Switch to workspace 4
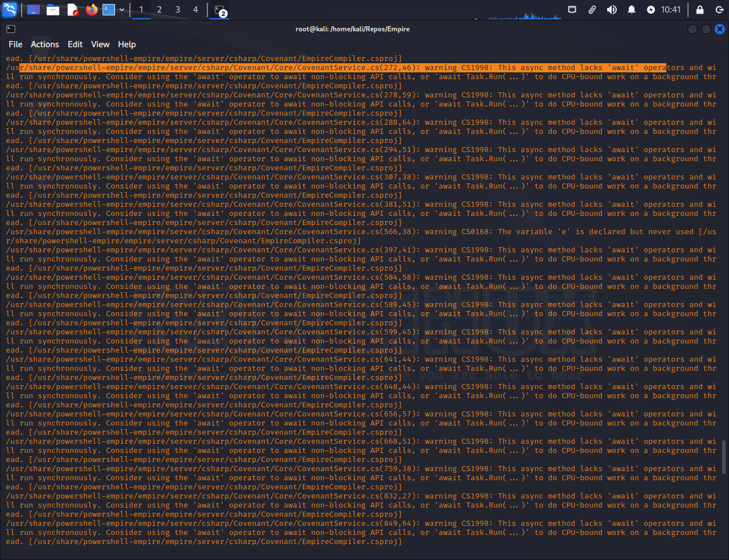The image size is (729, 560). tap(195, 10)
